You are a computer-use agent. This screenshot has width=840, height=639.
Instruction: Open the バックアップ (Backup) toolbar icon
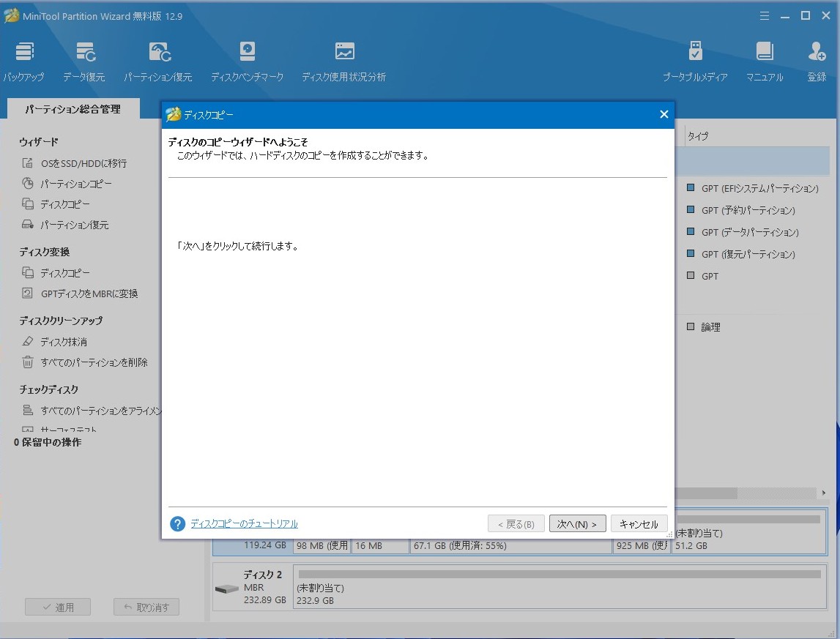click(24, 53)
